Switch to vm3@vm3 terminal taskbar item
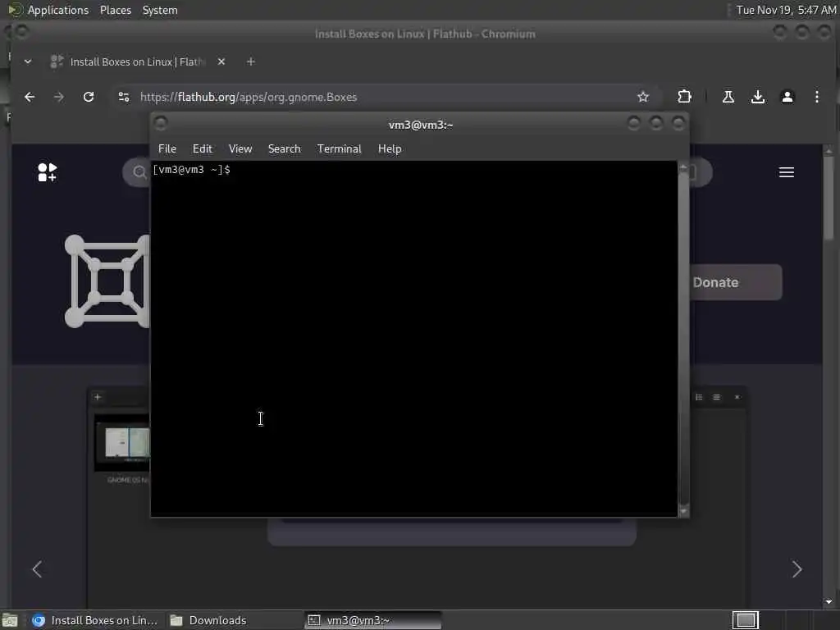This screenshot has height=630, width=840. [x=373, y=620]
